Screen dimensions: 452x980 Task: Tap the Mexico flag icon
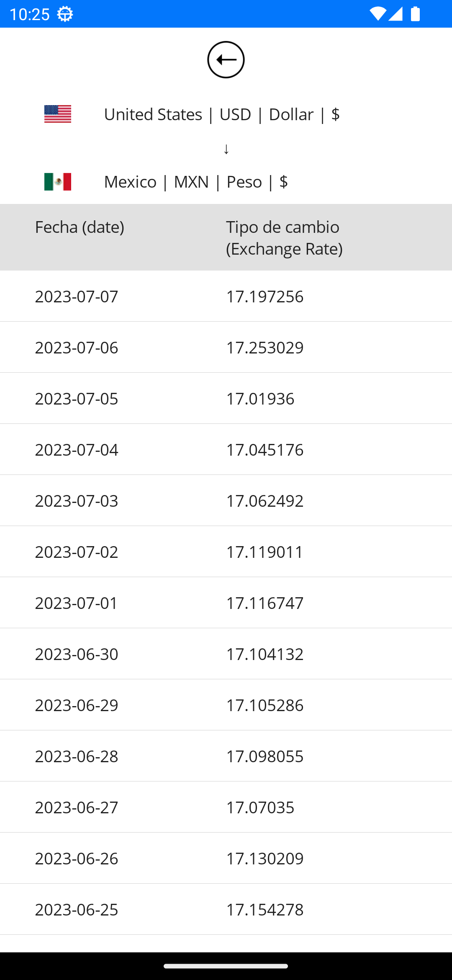[x=58, y=182]
